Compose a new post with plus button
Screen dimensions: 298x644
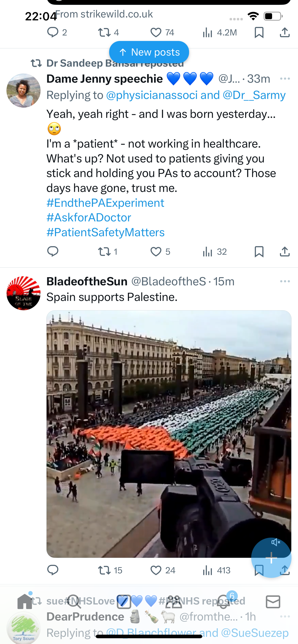coord(271,558)
